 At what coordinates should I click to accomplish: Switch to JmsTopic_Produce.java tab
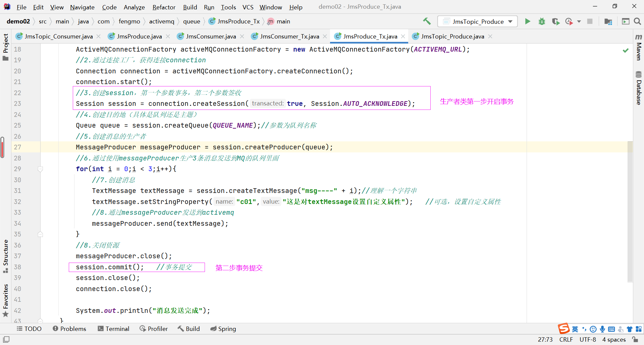(452, 36)
